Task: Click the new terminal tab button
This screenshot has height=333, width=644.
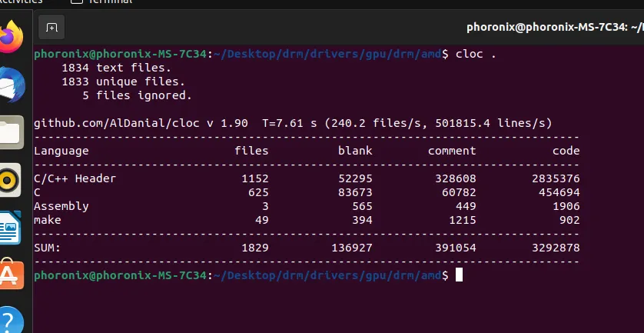Action: pyautogui.click(x=51, y=28)
